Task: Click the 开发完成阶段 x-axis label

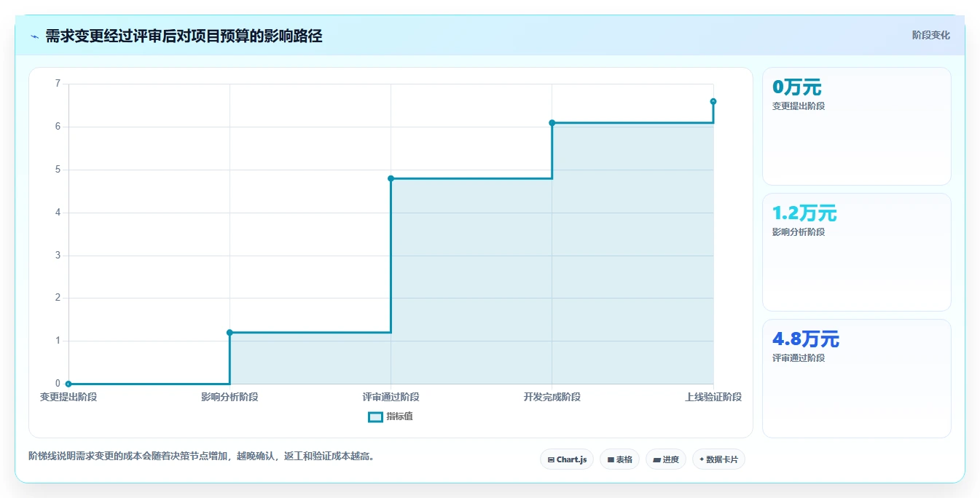Action: pos(552,398)
